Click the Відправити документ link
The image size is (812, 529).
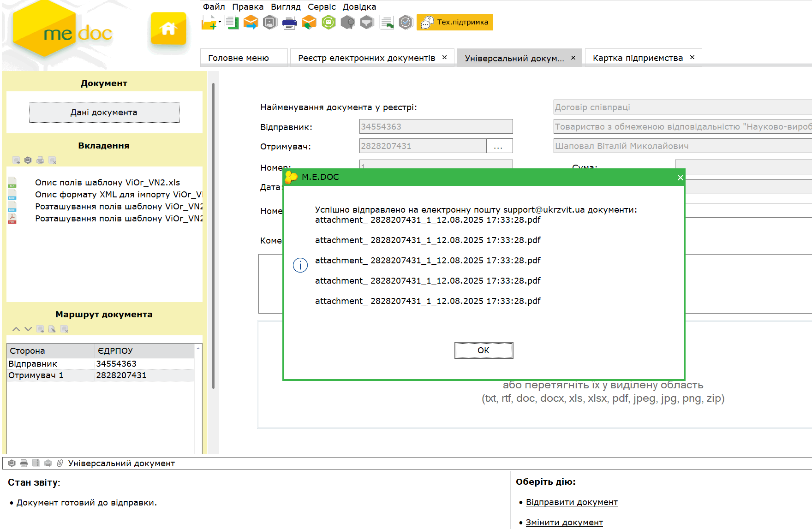tap(571, 502)
